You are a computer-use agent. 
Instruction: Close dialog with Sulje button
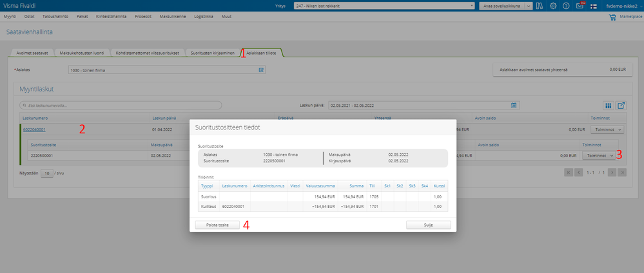point(429,225)
